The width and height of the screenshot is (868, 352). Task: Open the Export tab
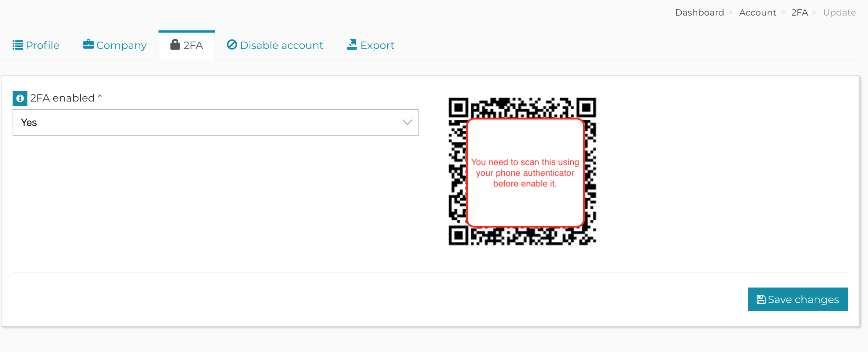tap(371, 45)
